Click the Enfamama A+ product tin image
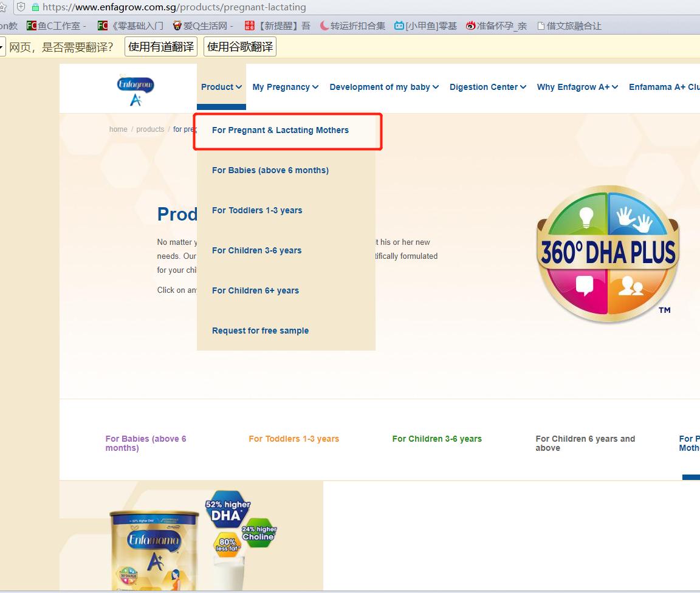The width and height of the screenshot is (700, 593). [154, 552]
